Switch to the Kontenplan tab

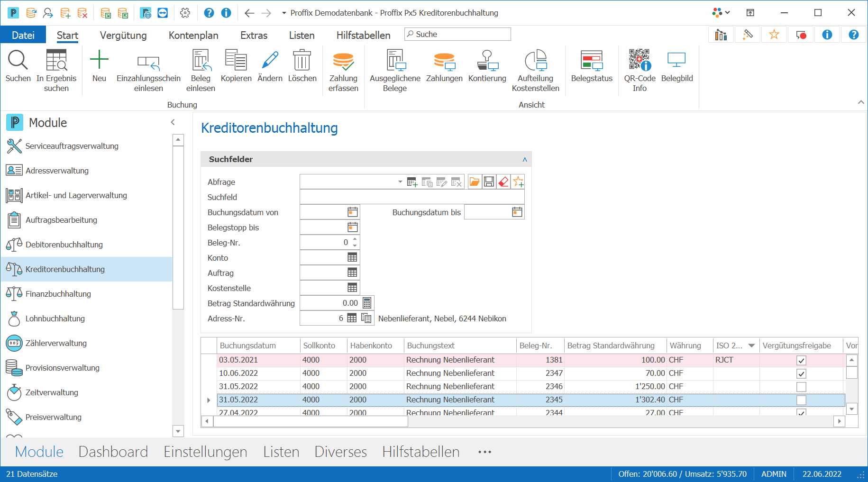point(193,35)
